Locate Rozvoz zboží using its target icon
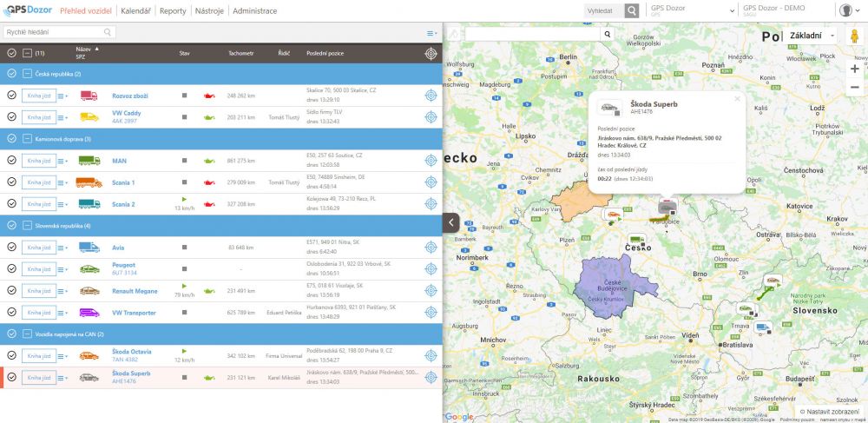This screenshot has height=423, width=868. [x=431, y=96]
